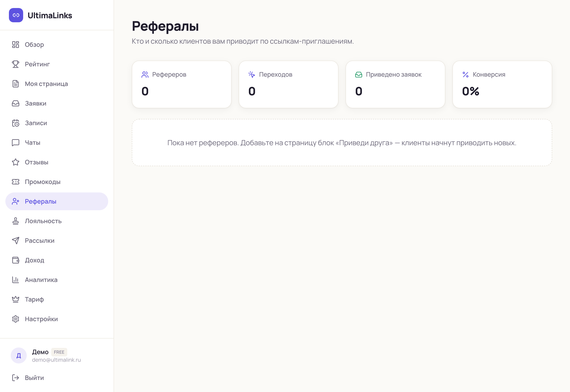Click the UltimaLinks brand name
The width and height of the screenshot is (570, 392).
pyautogui.click(x=50, y=15)
